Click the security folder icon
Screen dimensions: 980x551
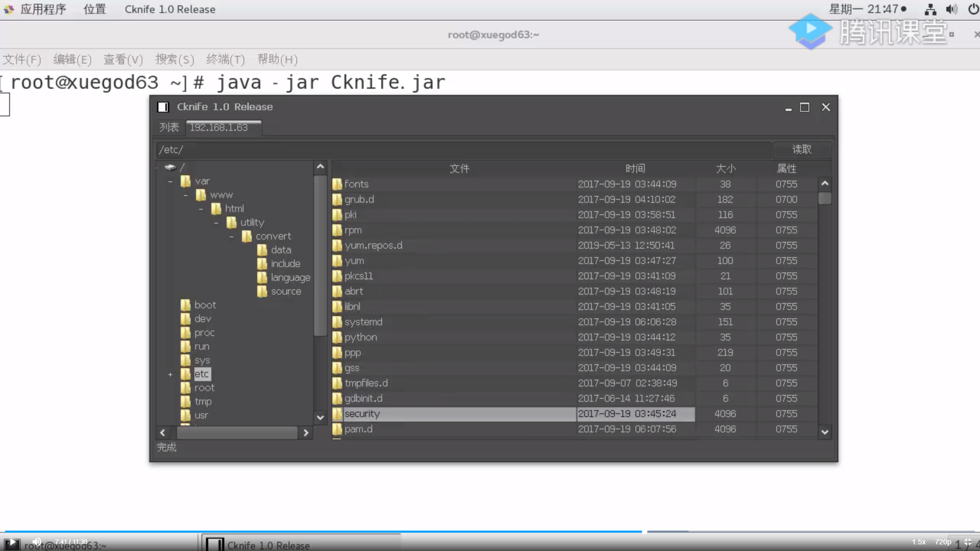(337, 414)
